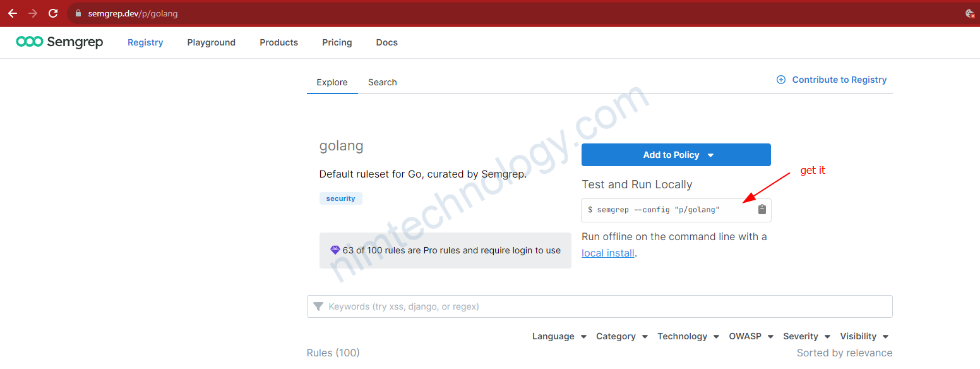Open the OWASP filter dropdown
Image resolution: width=980 pixels, height=369 pixels.
751,336
